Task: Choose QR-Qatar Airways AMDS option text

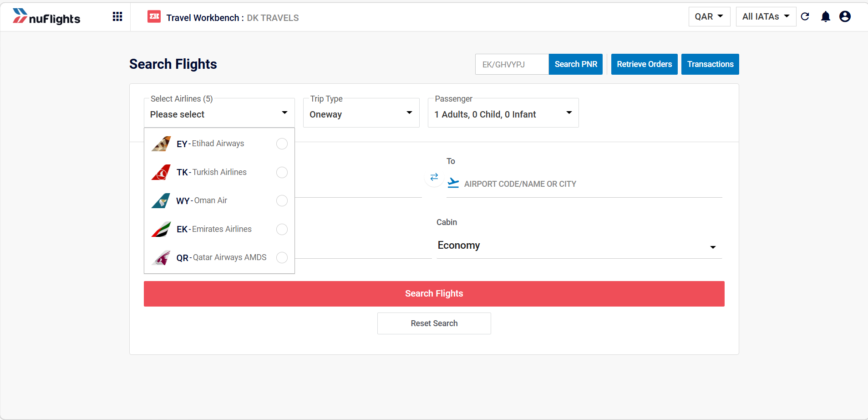Action: click(222, 258)
